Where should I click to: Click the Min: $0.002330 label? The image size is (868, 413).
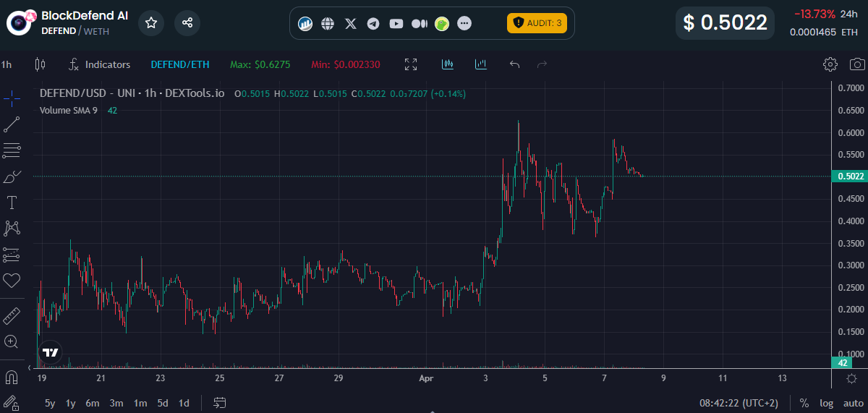coord(346,64)
